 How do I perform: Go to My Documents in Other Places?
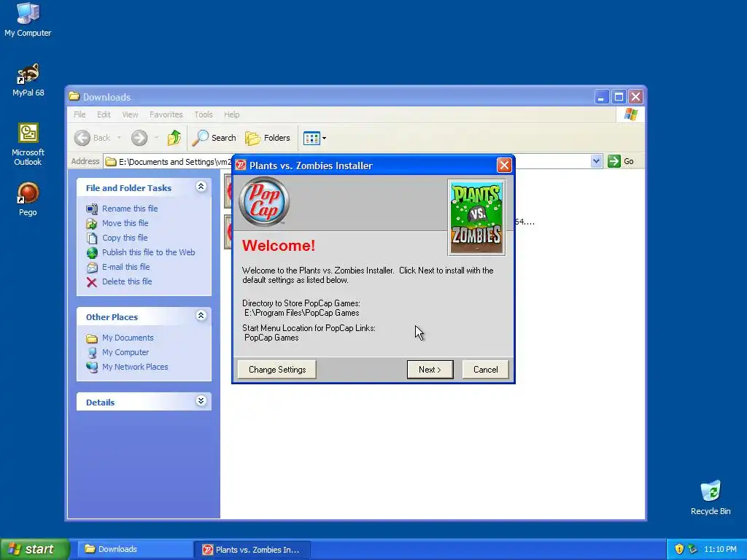[x=128, y=338]
